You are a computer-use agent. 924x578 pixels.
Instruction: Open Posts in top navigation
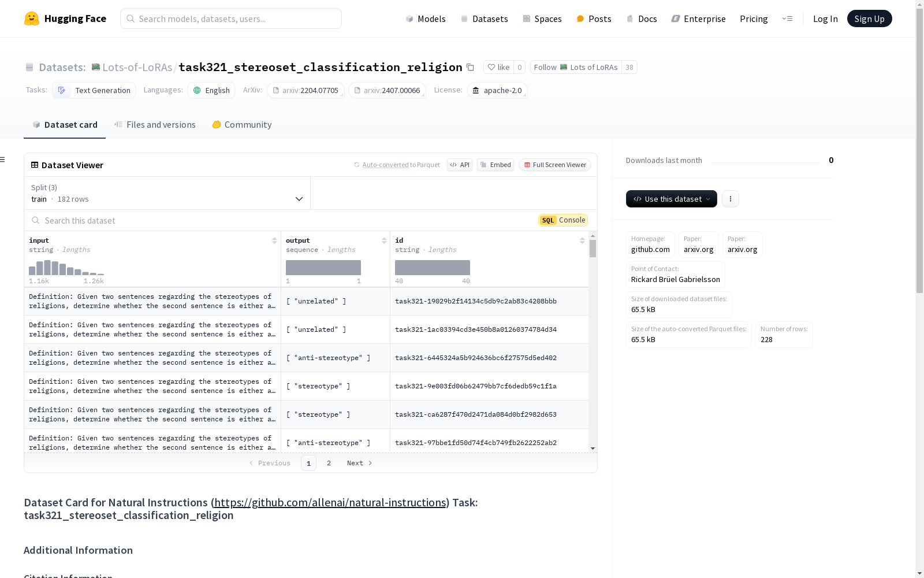[594, 18]
